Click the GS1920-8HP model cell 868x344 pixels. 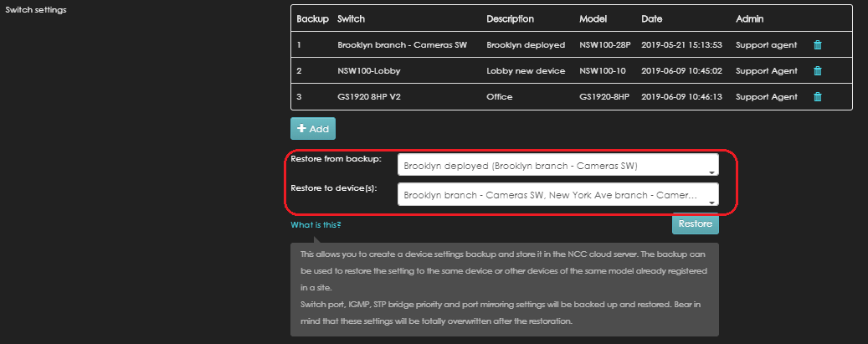coord(604,97)
